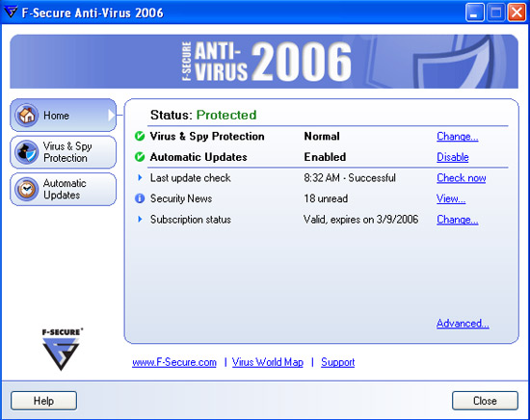Click the Virus & Spy Protection shield icon
This screenshot has width=530, height=420.
pyautogui.click(x=26, y=152)
